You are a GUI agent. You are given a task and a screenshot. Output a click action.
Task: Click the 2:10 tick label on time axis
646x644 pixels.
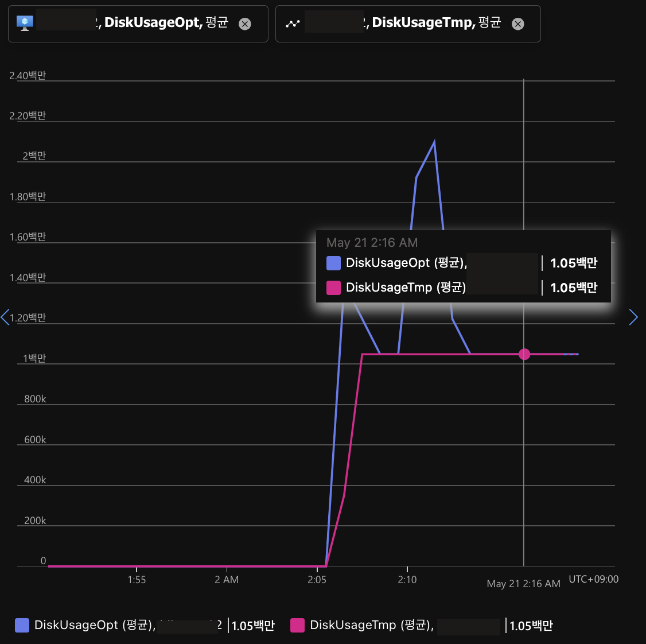tap(407, 580)
